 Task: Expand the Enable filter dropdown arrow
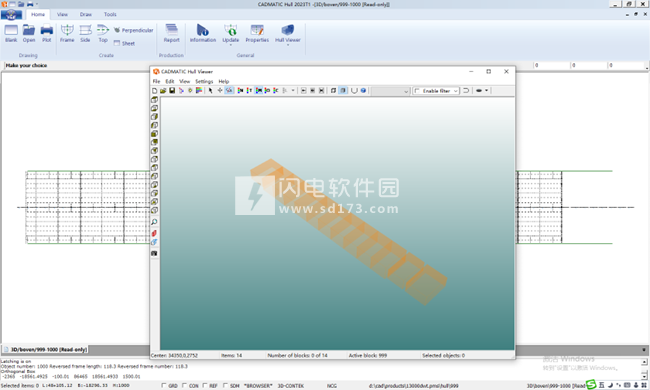[x=456, y=91]
